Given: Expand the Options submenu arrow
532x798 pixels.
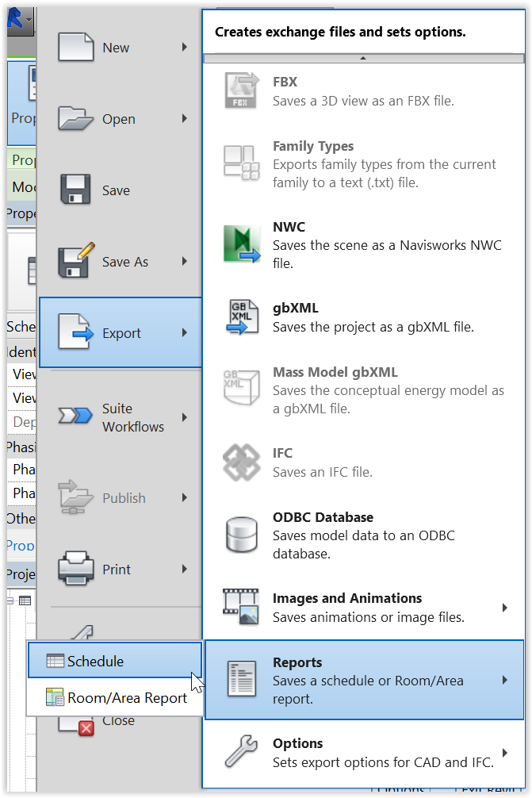Looking at the screenshot, I should click(x=504, y=752).
